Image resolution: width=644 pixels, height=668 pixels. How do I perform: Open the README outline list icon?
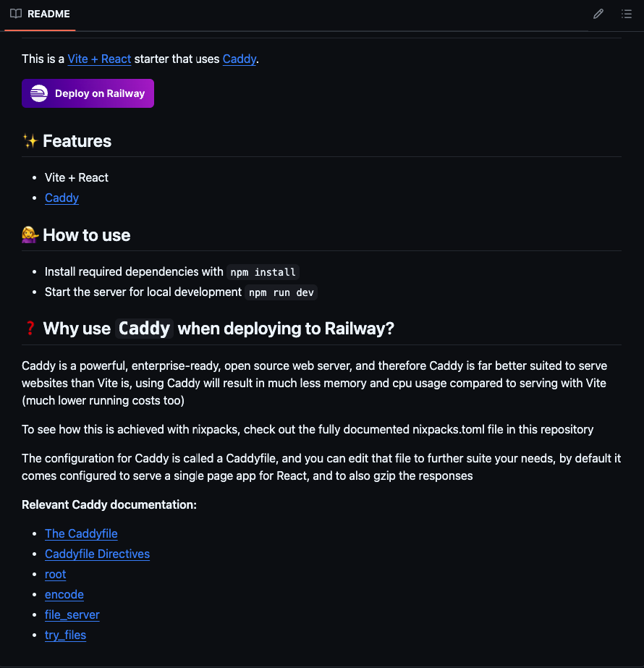coord(626,14)
